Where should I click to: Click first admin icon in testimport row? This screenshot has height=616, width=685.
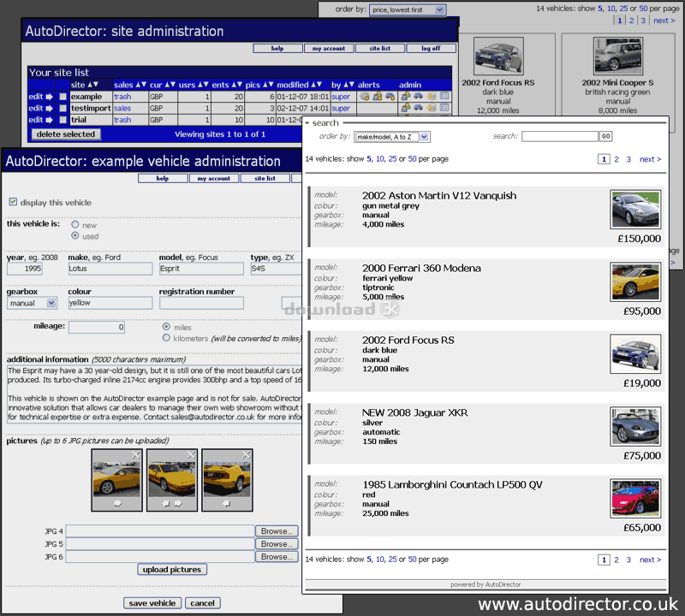[x=404, y=109]
